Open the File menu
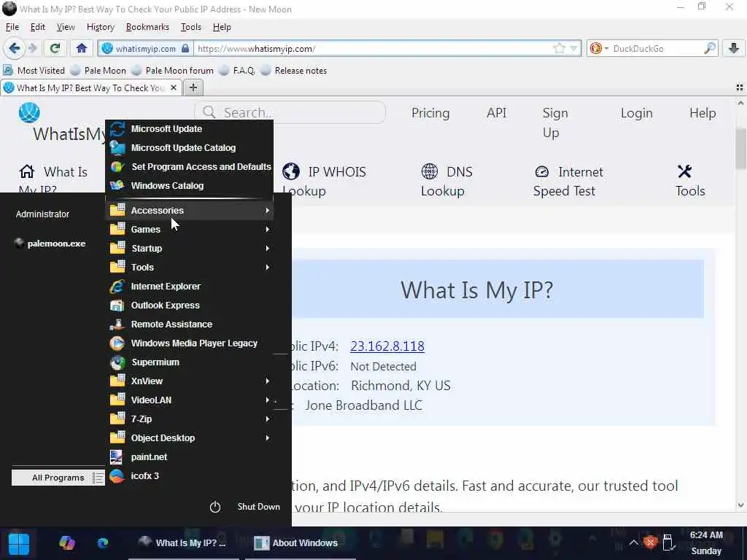 click(x=12, y=27)
